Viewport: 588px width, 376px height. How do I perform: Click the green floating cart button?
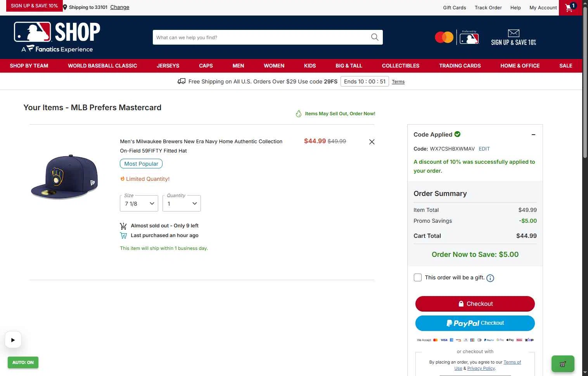(563, 364)
